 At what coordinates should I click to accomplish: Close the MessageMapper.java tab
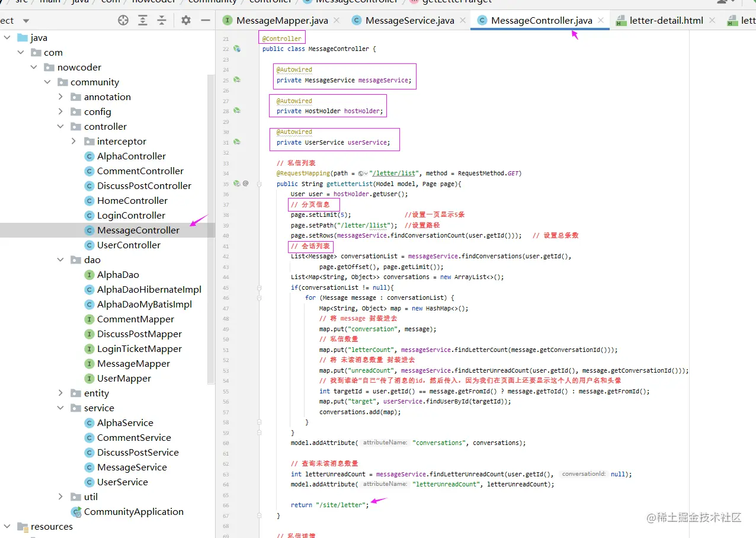(337, 20)
